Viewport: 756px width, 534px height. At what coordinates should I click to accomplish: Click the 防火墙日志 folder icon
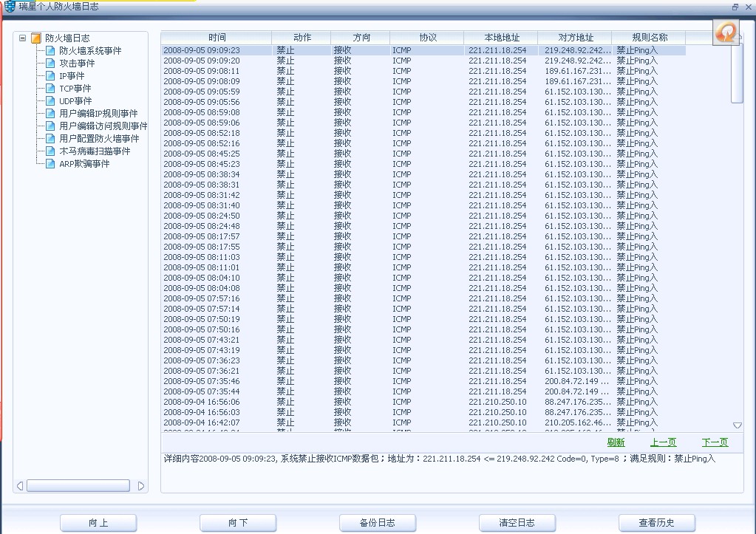36,38
